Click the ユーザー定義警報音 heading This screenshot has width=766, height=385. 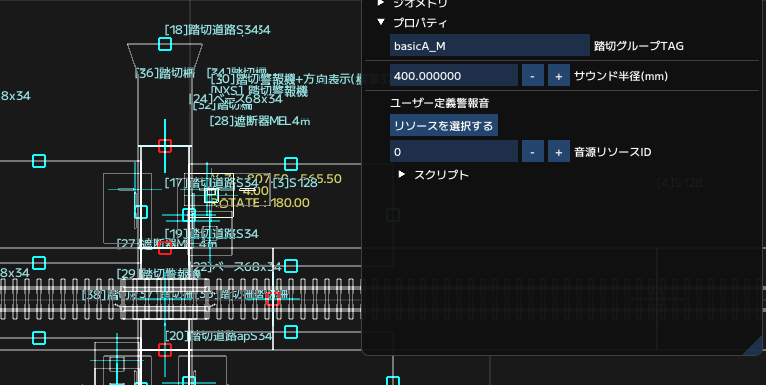(440, 103)
